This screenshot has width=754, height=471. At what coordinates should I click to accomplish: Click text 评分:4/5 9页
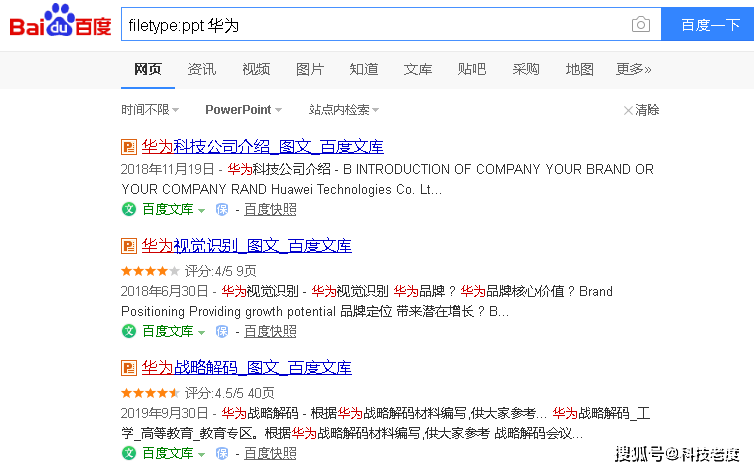coord(221,271)
